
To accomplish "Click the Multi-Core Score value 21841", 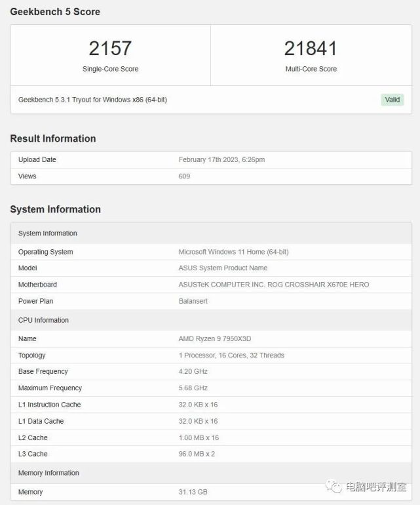I will pyautogui.click(x=311, y=49).
